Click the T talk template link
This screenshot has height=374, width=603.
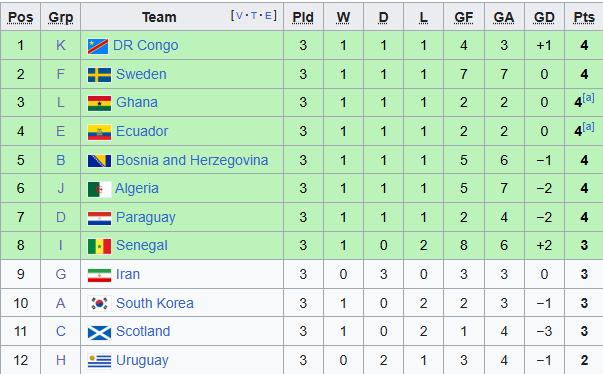coord(254,16)
